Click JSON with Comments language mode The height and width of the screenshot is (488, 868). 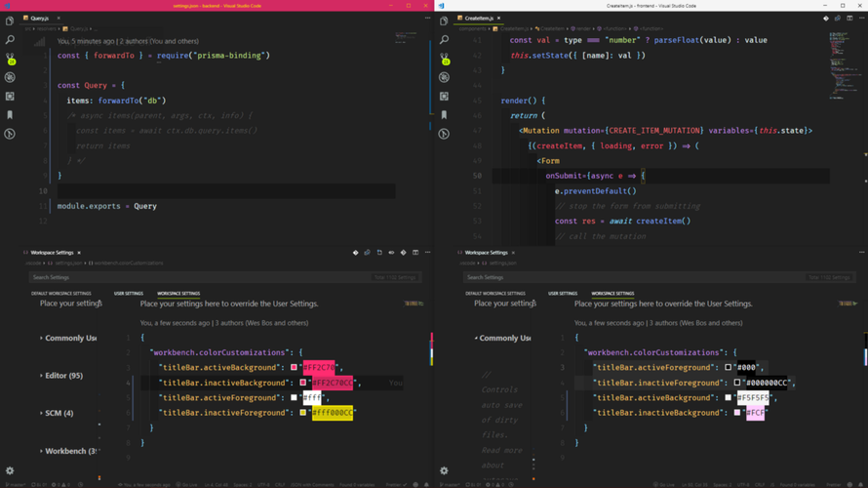312,485
